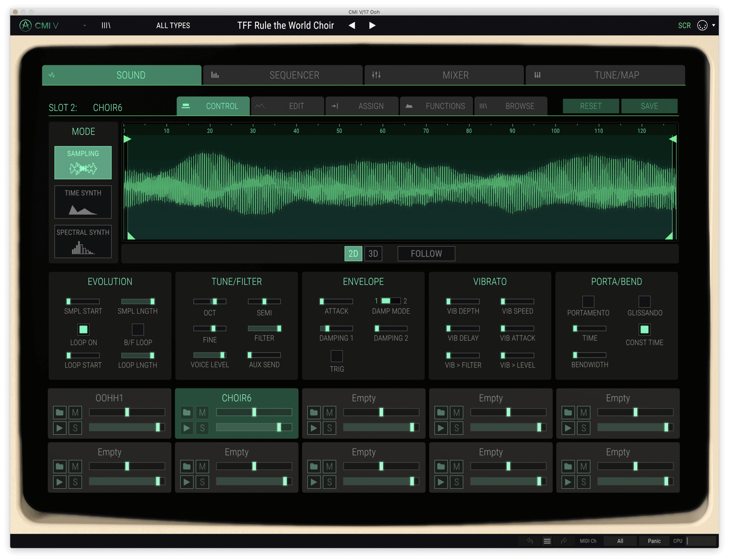
Task: Open the ALL TYPES preset filter
Action: click(173, 25)
